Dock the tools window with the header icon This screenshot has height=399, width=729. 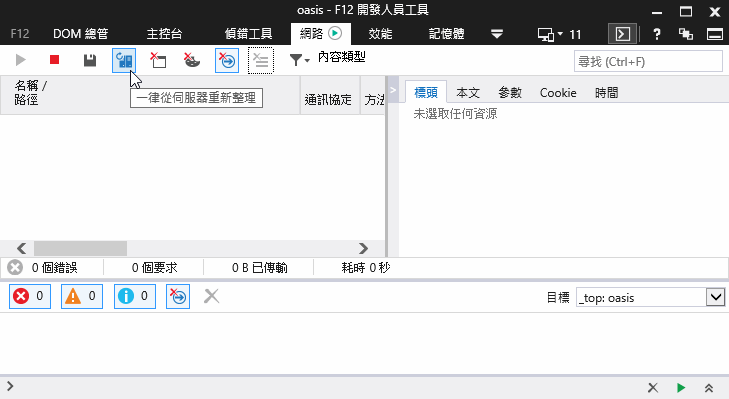coord(715,34)
